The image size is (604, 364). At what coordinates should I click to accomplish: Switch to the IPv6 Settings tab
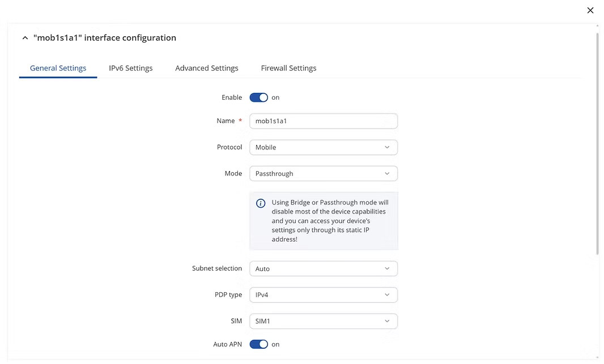[131, 68]
